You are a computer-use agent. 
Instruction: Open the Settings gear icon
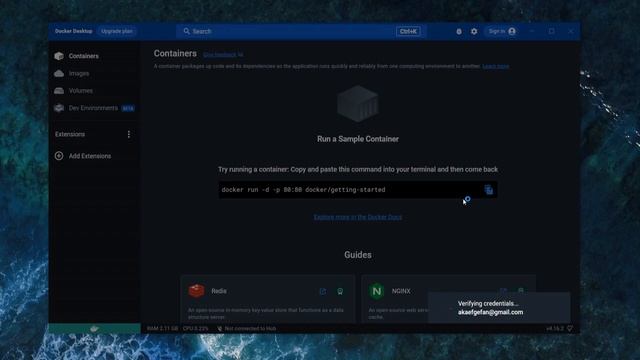pos(474,31)
